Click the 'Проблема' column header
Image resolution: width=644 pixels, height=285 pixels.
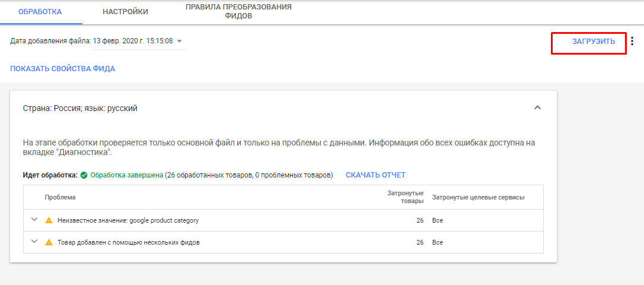pyautogui.click(x=60, y=197)
